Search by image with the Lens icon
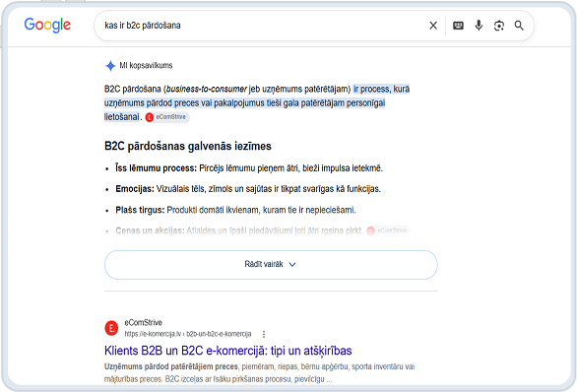This screenshot has height=392, width=577. pyautogui.click(x=499, y=26)
